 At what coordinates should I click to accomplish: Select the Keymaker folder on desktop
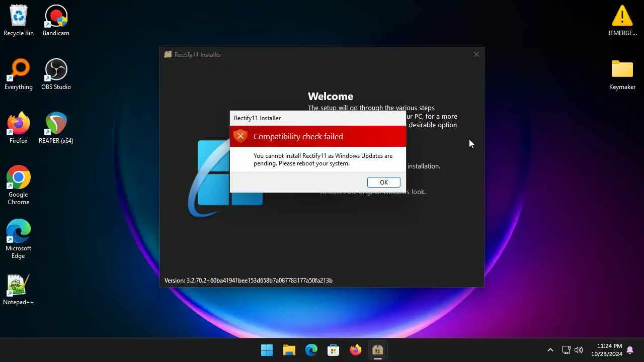coord(622,74)
